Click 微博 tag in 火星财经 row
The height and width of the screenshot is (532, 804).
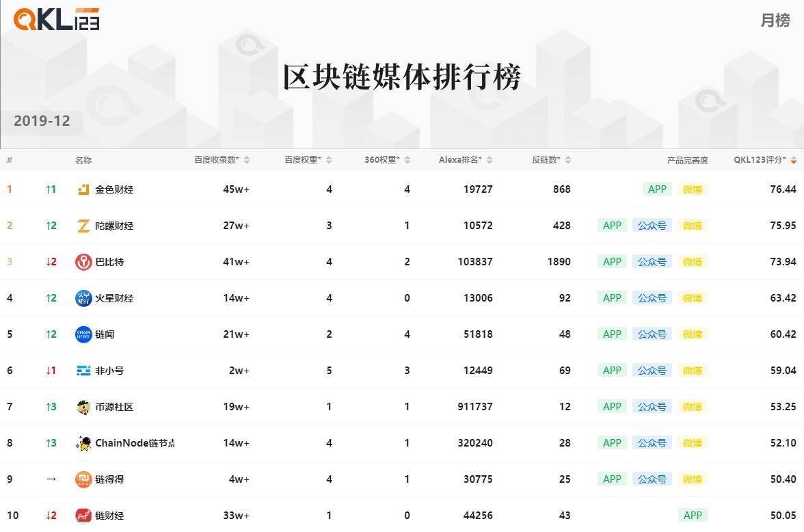coord(692,298)
